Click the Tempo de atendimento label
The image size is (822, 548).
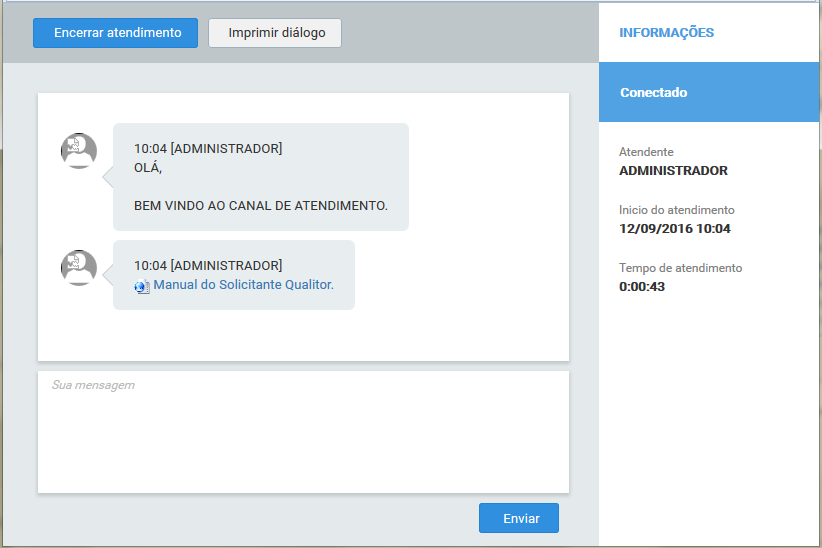680,268
